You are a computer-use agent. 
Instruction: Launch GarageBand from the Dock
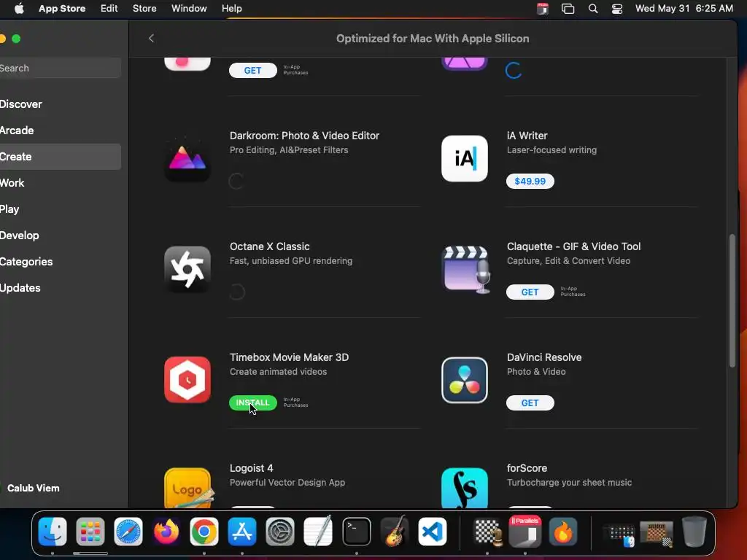click(395, 532)
